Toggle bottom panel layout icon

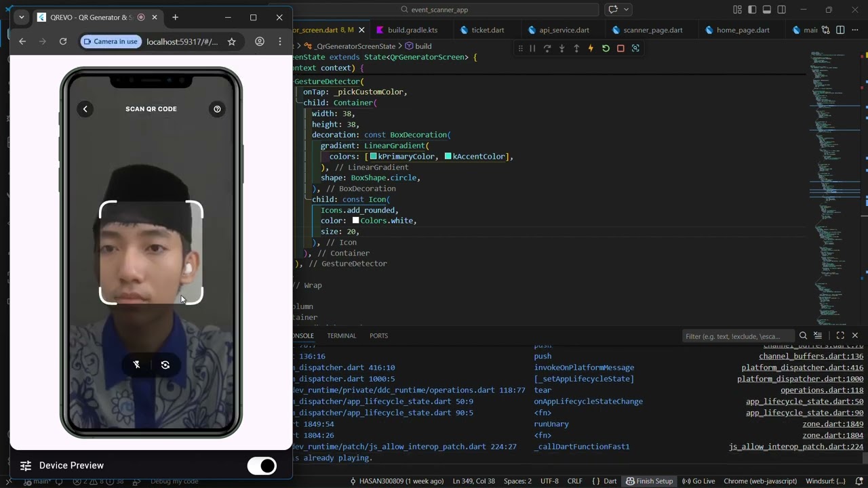pos(767,9)
